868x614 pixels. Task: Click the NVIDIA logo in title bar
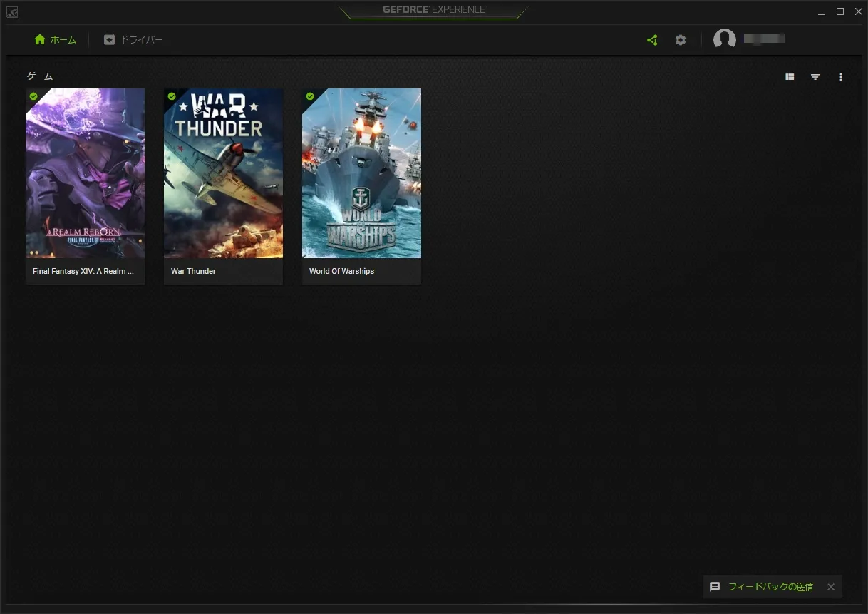(12, 11)
